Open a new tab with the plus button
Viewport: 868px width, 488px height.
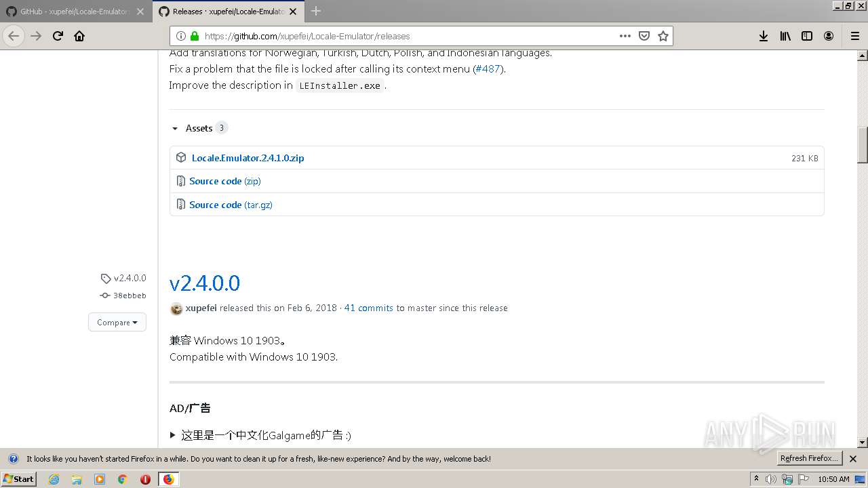(x=316, y=11)
